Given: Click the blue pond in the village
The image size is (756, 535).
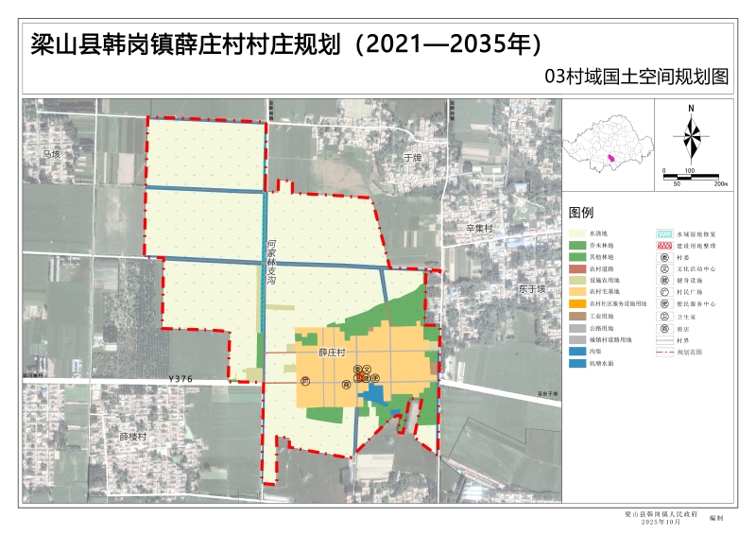Looking at the screenshot, I should [373, 393].
